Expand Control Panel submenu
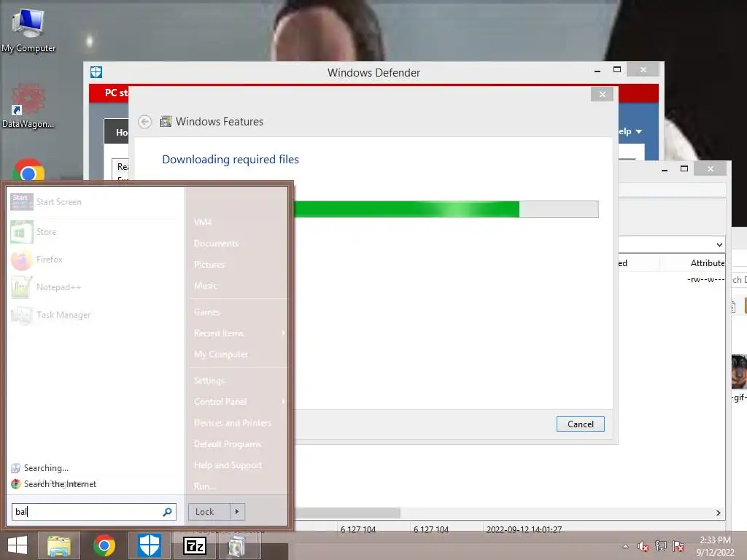Image resolution: width=747 pixels, height=560 pixels. coord(284,402)
